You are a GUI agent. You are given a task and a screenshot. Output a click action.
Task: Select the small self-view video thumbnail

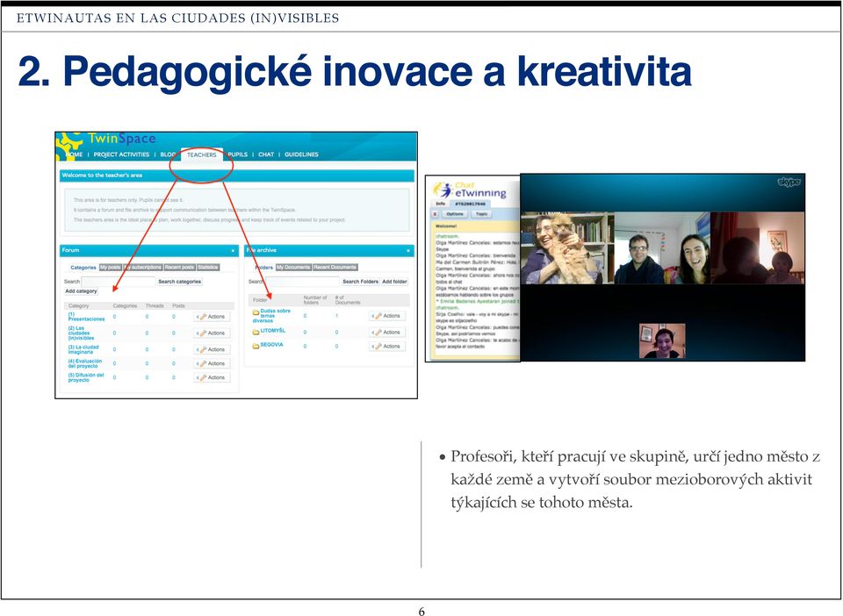(662, 341)
